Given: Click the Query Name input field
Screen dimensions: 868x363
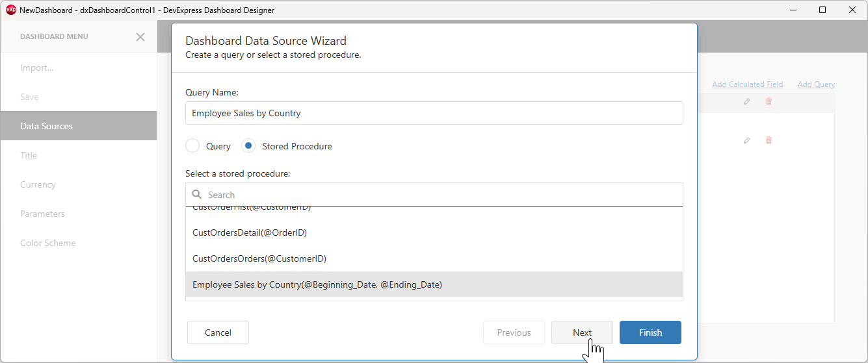Looking at the screenshot, I should (434, 113).
